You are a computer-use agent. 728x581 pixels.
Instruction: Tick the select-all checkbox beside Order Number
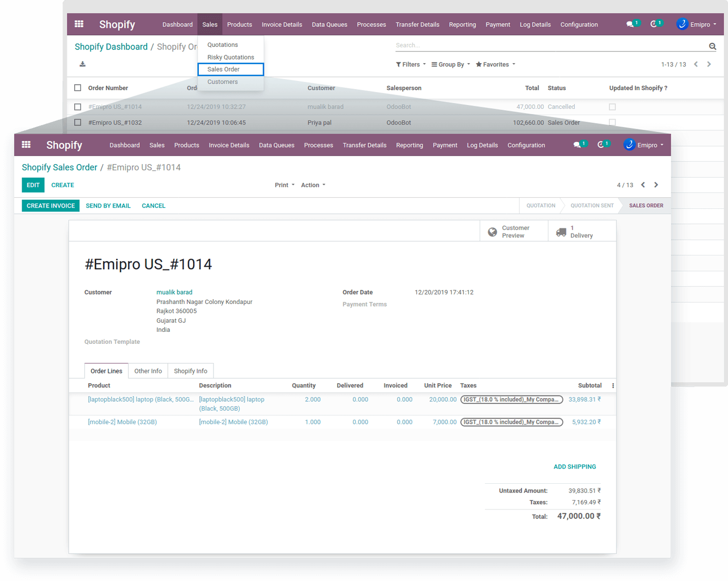78,88
